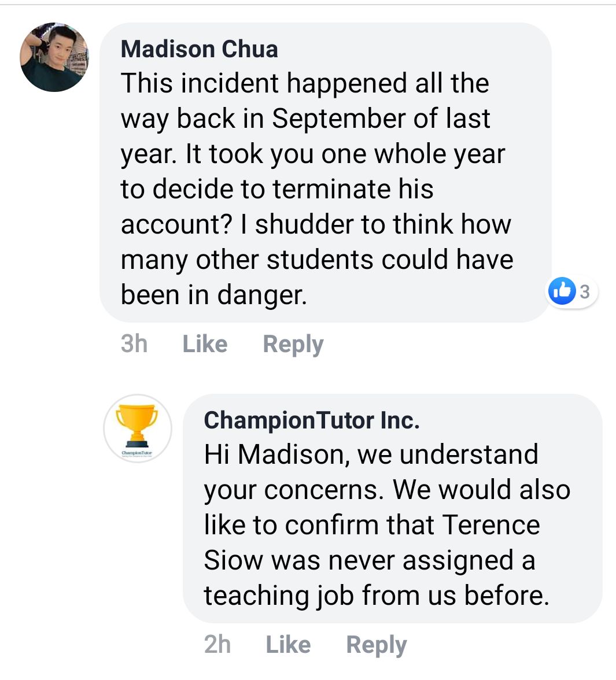Viewport: 616px width, 680px height.
Task: Click the blue thumbs-up reaction icon
Action: pyautogui.click(x=562, y=290)
